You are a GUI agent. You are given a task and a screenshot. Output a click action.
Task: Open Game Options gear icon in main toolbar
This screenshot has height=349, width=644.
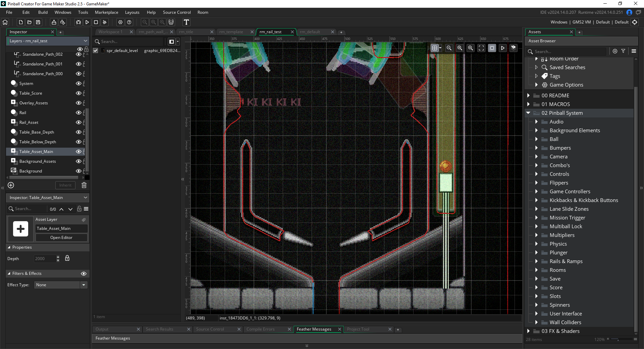coord(120,22)
